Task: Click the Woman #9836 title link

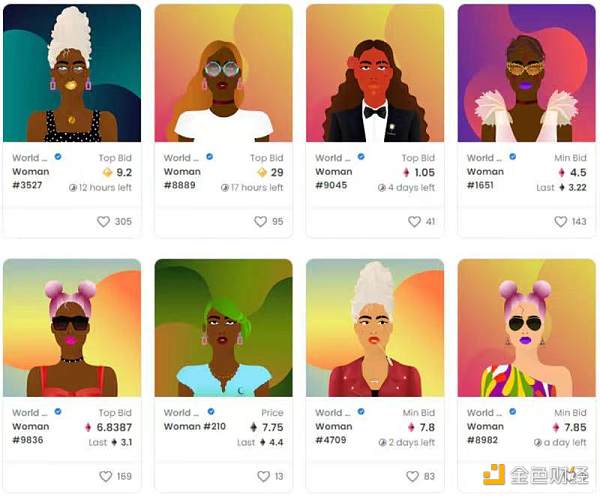Action: point(31,433)
